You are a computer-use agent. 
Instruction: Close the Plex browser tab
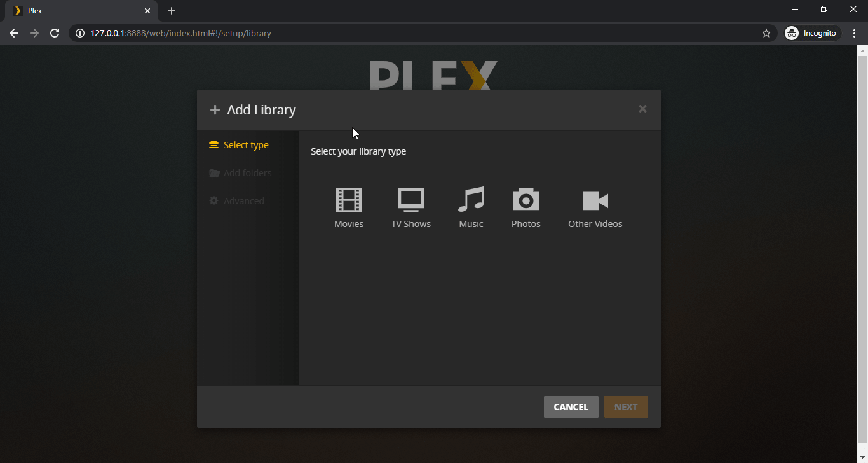click(147, 11)
